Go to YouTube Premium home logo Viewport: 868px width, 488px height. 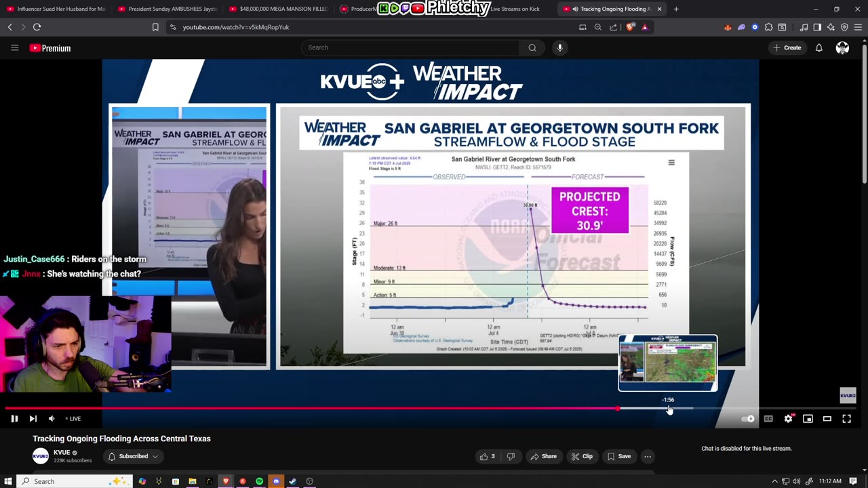click(50, 48)
